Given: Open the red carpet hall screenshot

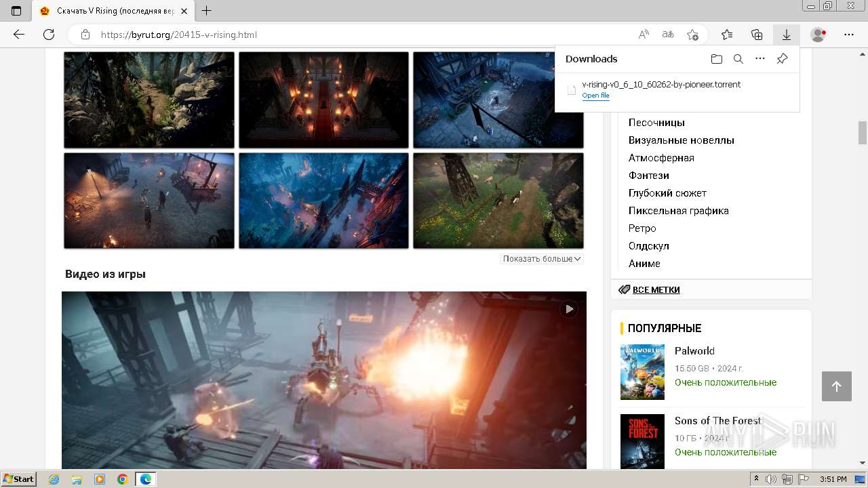Looking at the screenshot, I should point(323,100).
